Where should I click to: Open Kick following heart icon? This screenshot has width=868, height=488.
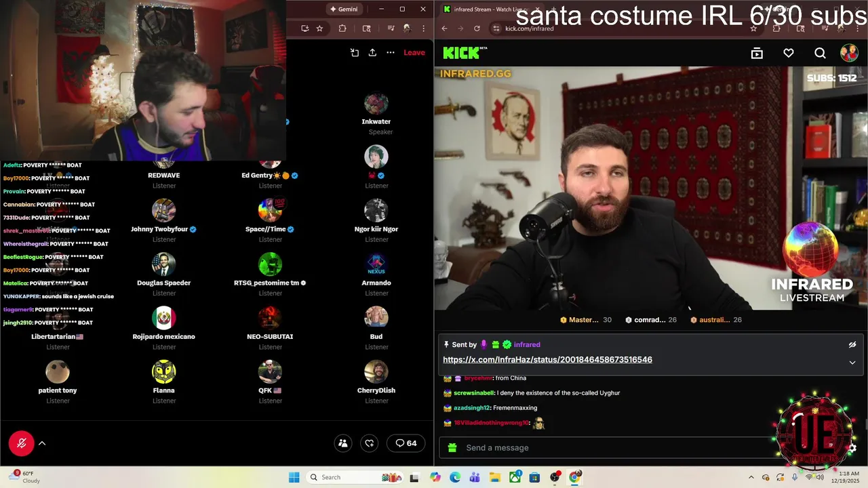click(789, 53)
